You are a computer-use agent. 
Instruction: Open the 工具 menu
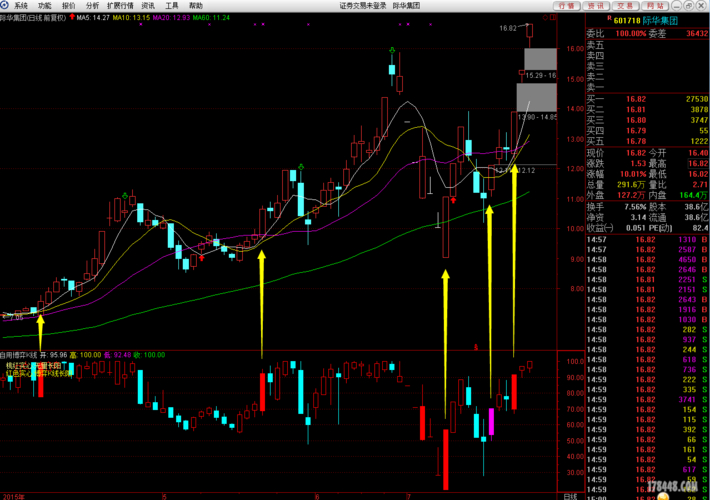(x=172, y=5)
